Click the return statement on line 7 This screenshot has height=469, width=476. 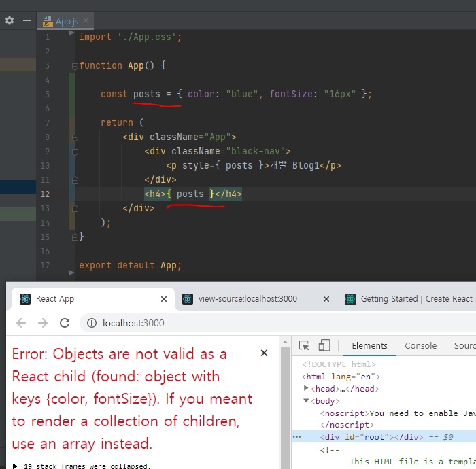122,122
